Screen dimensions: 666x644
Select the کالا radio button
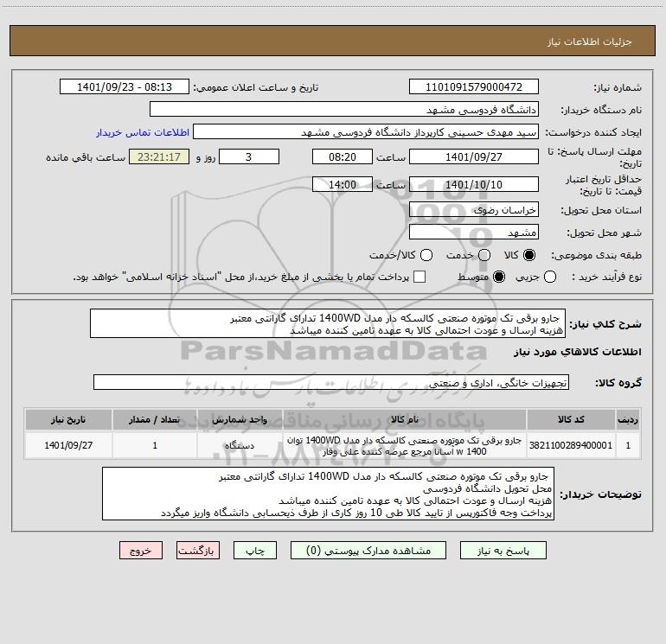point(529,255)
